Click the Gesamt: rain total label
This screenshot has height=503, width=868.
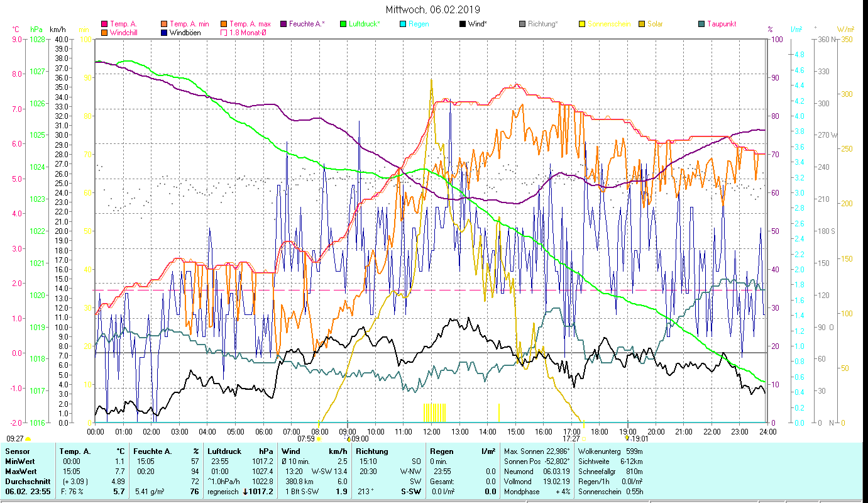(442, 481)
